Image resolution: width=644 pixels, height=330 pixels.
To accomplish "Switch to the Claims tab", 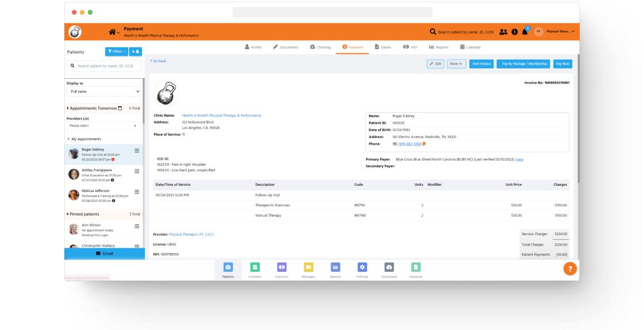I will [x=383, y=47].
